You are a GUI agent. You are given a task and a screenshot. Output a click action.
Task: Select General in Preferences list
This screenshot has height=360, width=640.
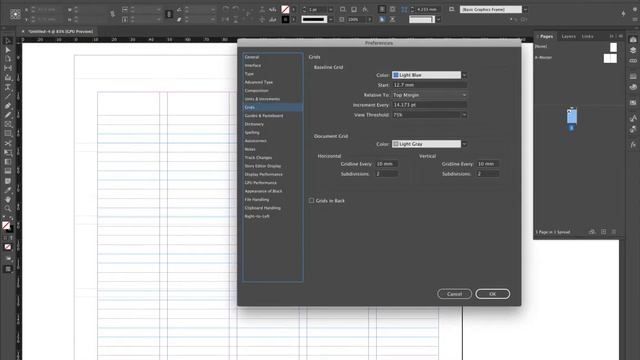point(252,57)
